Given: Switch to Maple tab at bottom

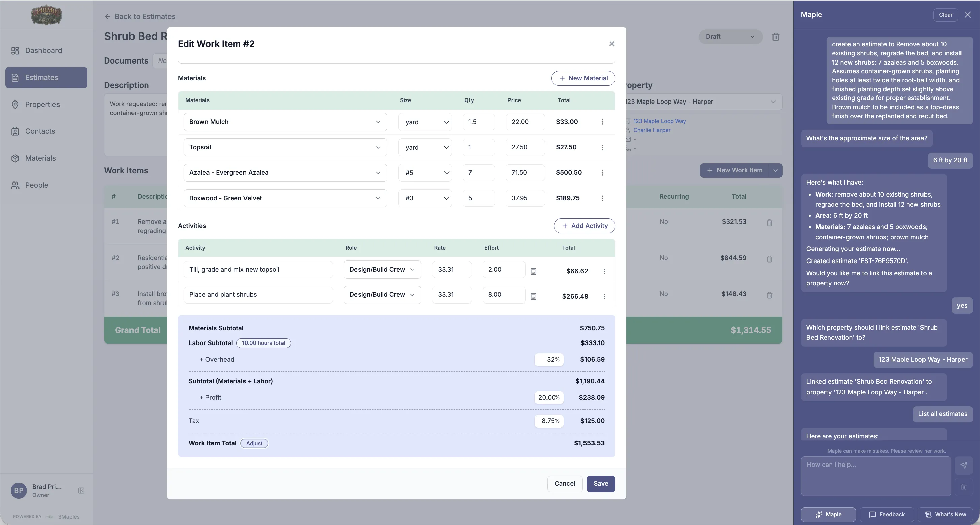Looking at the screenshot, I should 828,515.
